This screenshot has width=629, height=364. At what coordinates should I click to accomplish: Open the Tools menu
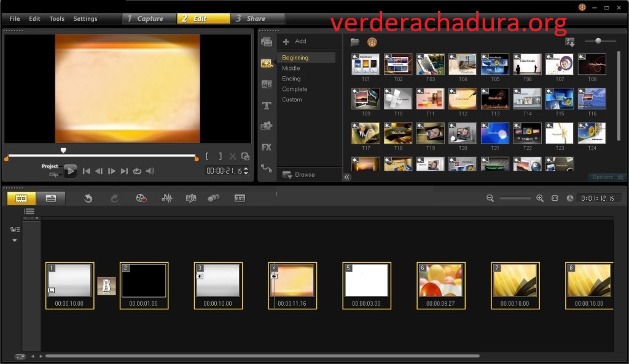[57, 18]
